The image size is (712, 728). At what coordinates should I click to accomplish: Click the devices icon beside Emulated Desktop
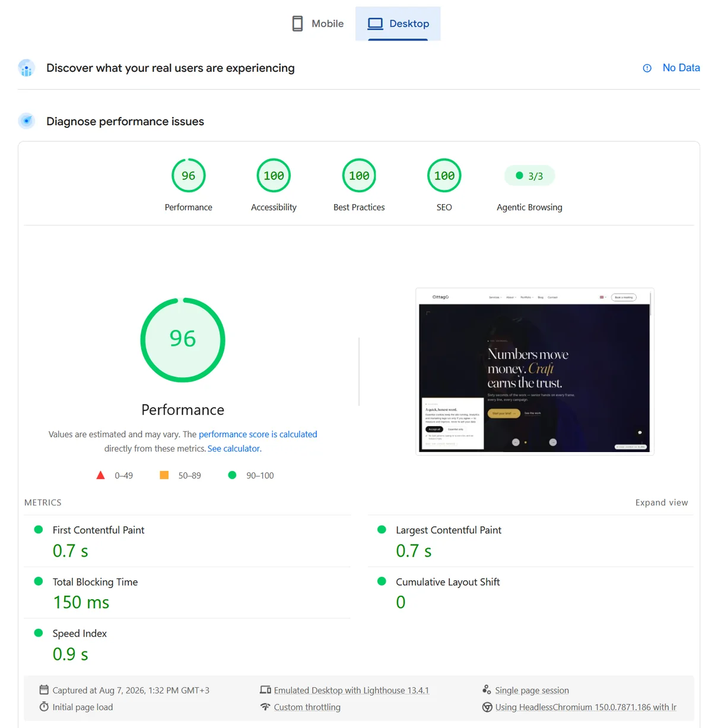point(265,689)
